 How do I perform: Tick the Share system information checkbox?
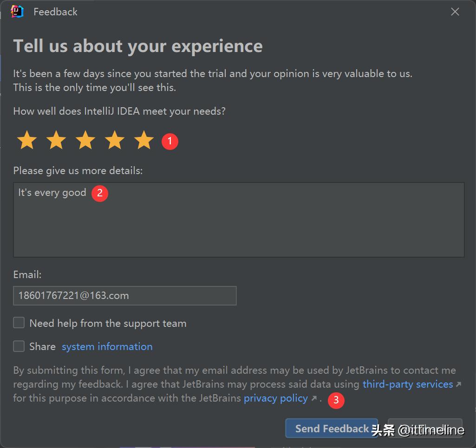pyautogui.click(x=19, y=346)
